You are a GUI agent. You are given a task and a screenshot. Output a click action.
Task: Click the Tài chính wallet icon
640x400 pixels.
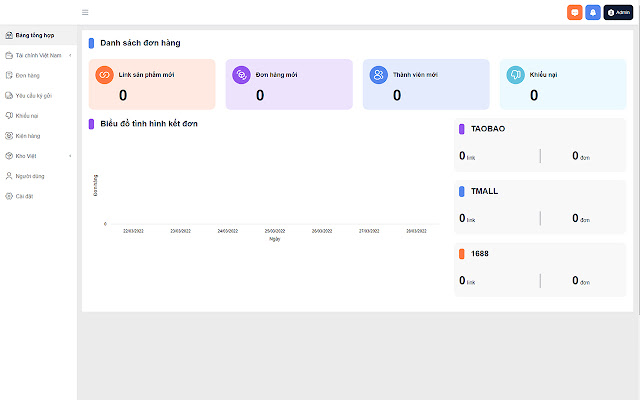point(9,55)
